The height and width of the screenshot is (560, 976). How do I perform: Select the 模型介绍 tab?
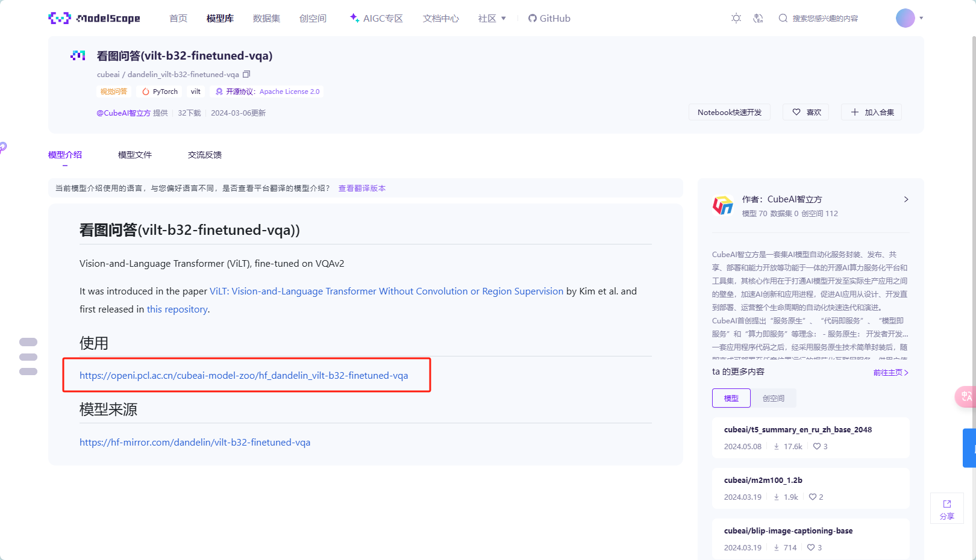[65, 155]
